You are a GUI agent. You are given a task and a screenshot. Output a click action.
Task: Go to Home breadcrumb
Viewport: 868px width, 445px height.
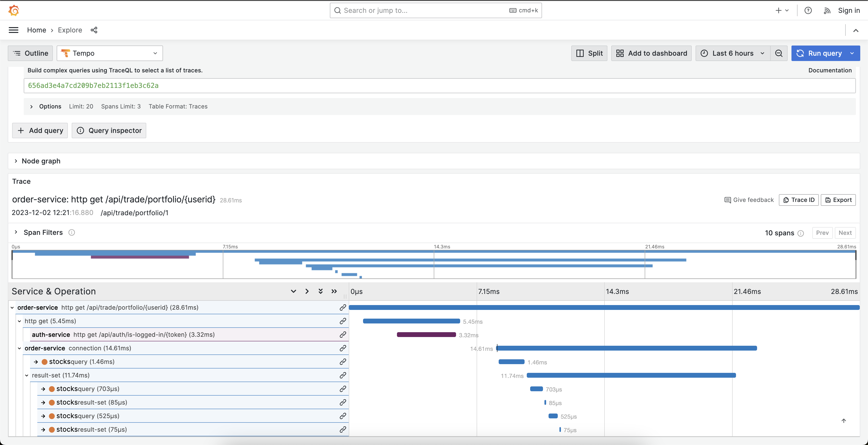pyautogui.click(x=36, y=30)
